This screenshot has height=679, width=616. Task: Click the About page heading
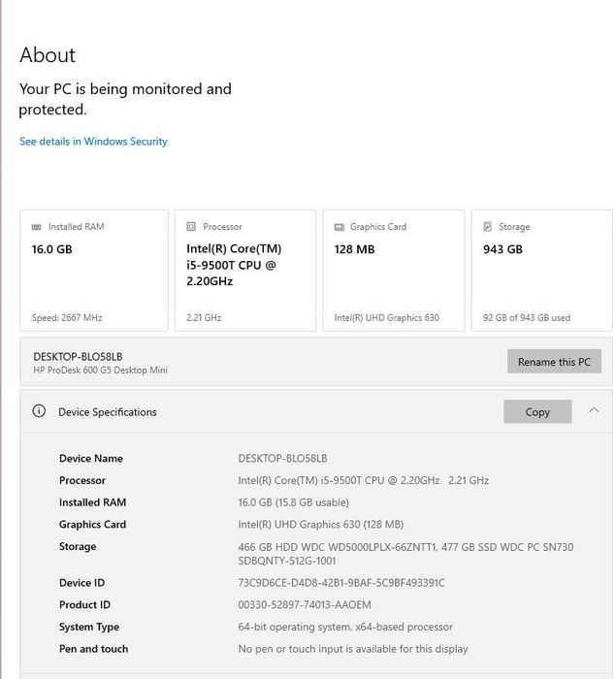48,55
